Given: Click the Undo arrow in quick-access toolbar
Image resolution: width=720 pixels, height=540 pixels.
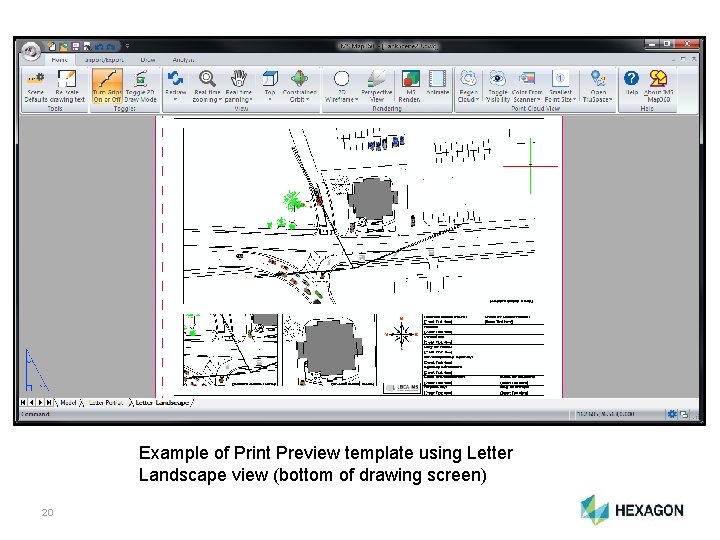Looking at the screenshot, I should [x=99, y=47].
